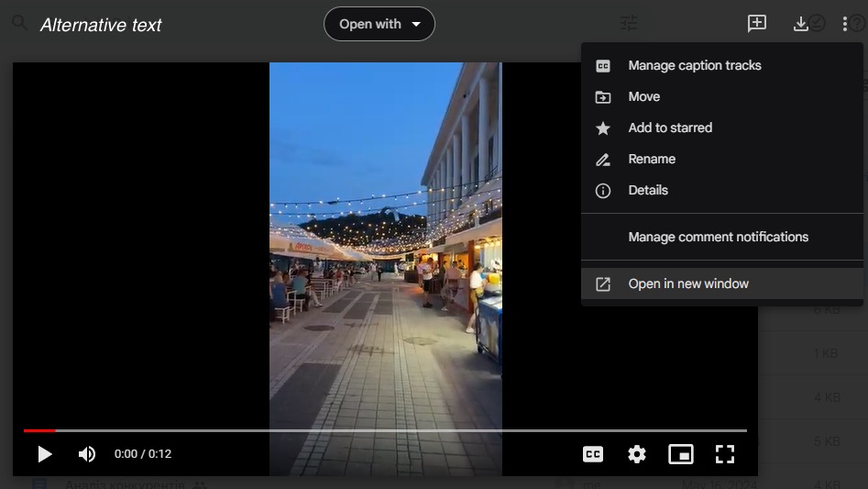Expand the Open with dropdown

(379, 24)
